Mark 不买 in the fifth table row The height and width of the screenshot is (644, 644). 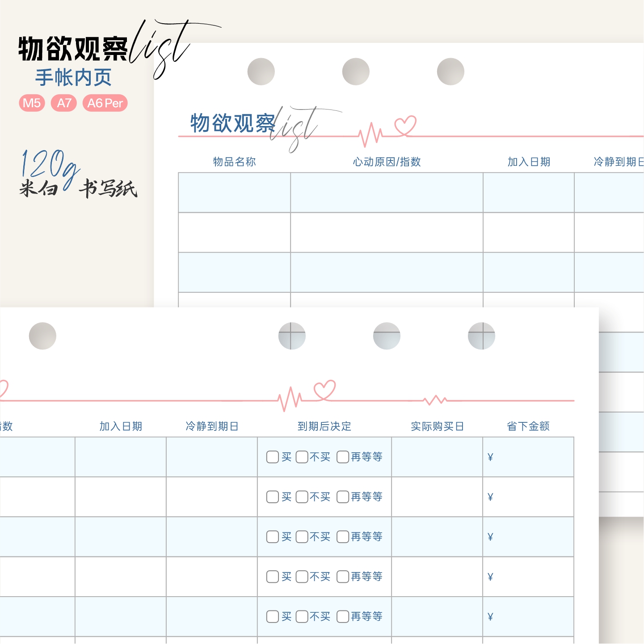(302, 617)
